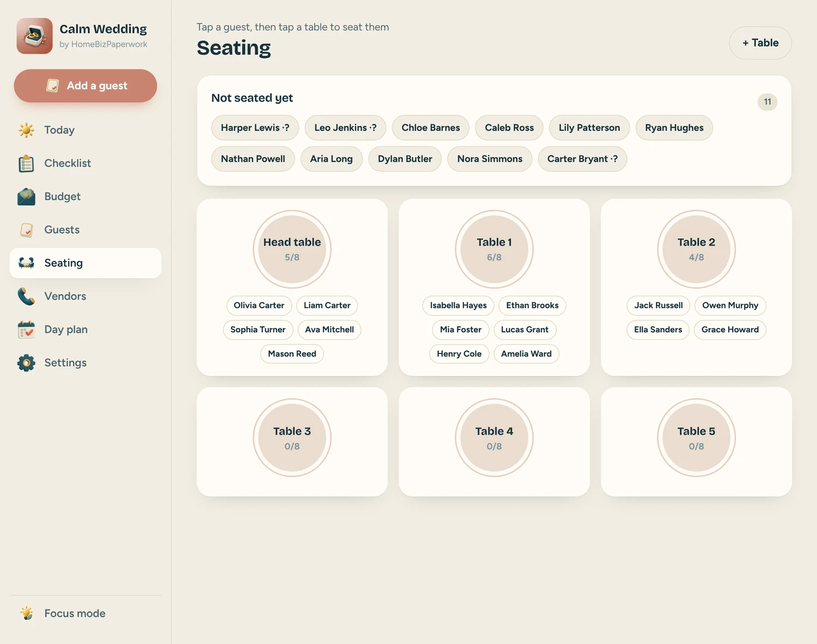This screenshot has height=644, width=817.
Task: Select Carter Bryant chip
Action: point(582,159)
